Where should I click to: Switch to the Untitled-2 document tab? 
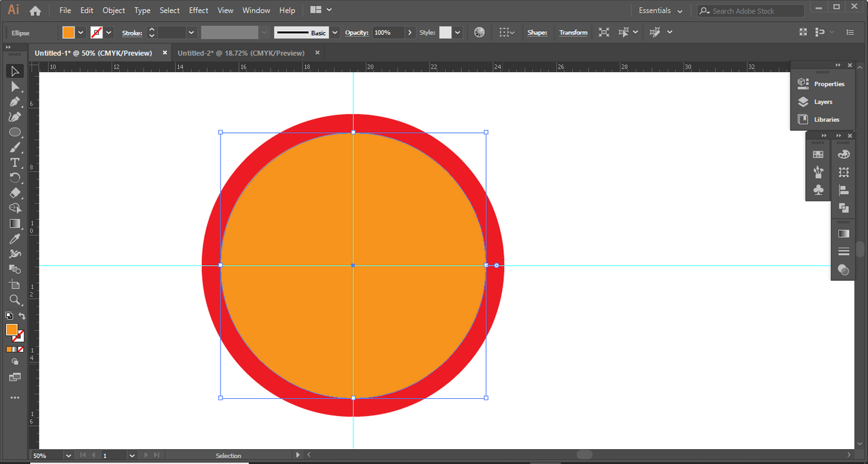point(241,53)
